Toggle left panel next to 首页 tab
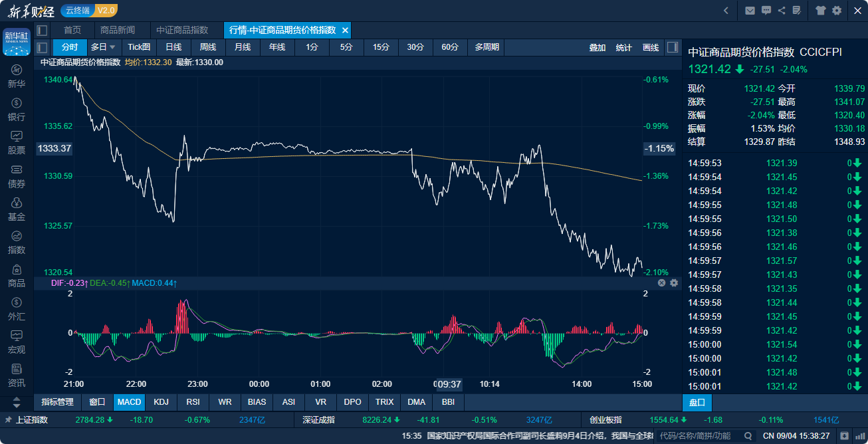Image resolution: width=868 pixels, height=444 pixels. point(43,31)
